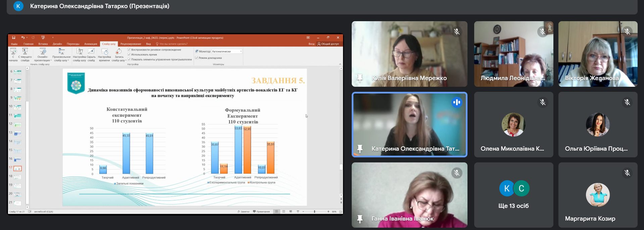Image resolution: width=644 pixels, height=230 pixels.
Task: Open 'Настройка слайд-шоу' setup icon
Action: pyautogui.click(x=80, y=52)
